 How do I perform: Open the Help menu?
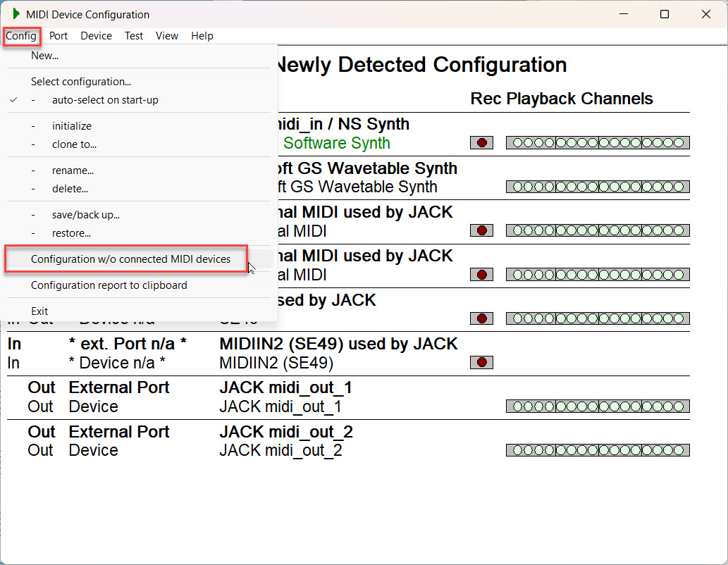point(202,36)
